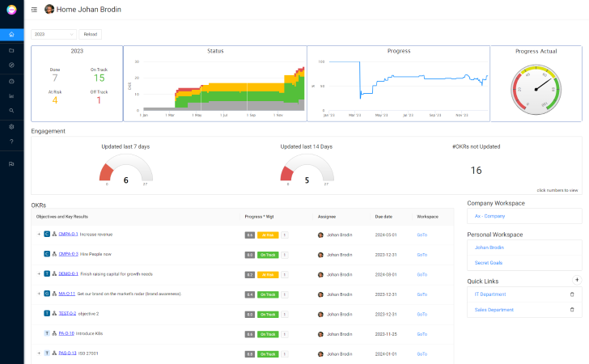Click the help question mark icon
Image resolution: width=589 pixels, height=364 pixels.
[x=11, y=142]
